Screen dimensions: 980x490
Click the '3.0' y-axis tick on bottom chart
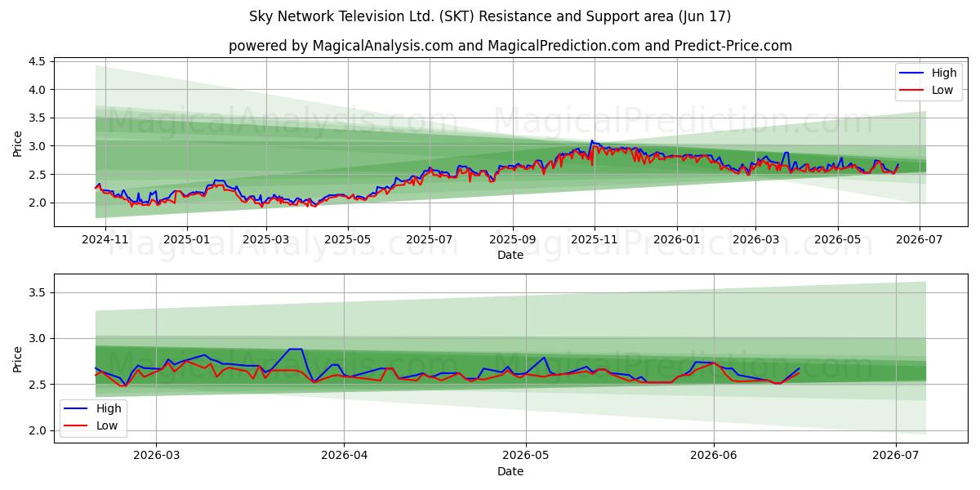point(39,338)
